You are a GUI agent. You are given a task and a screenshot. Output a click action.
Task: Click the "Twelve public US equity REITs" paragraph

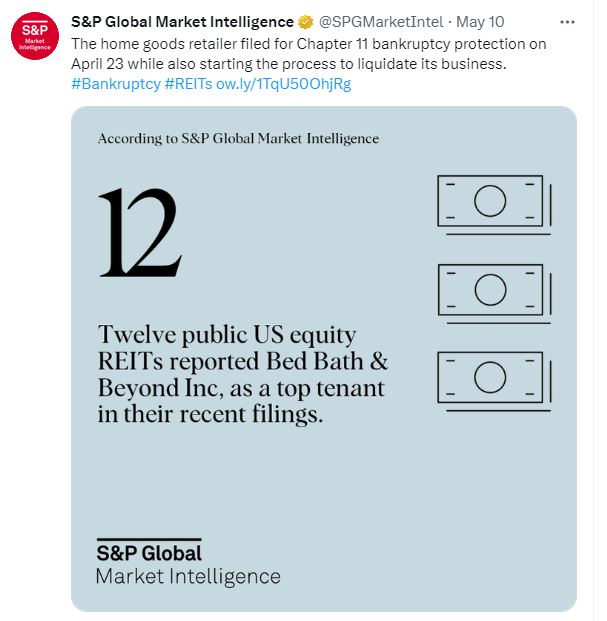[x=240, y=374]
